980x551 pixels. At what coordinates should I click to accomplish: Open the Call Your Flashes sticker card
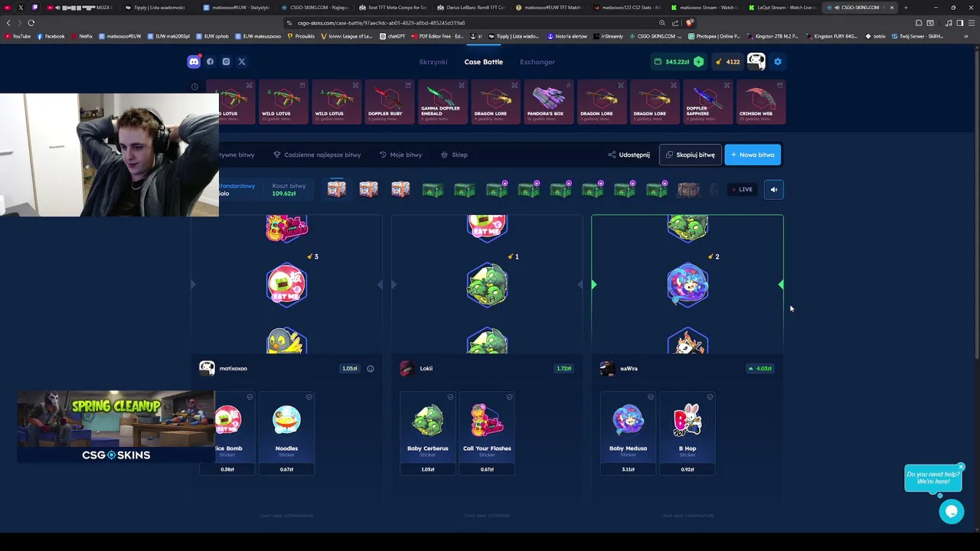(487, 433)
